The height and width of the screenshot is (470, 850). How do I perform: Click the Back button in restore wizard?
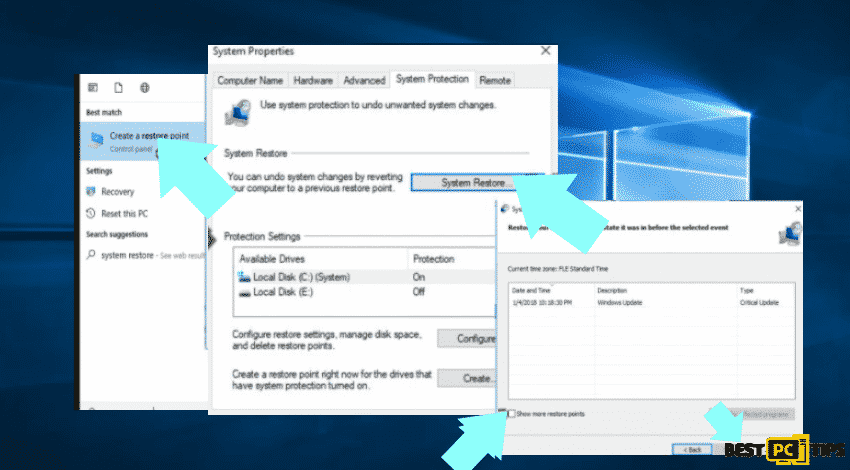692,449
